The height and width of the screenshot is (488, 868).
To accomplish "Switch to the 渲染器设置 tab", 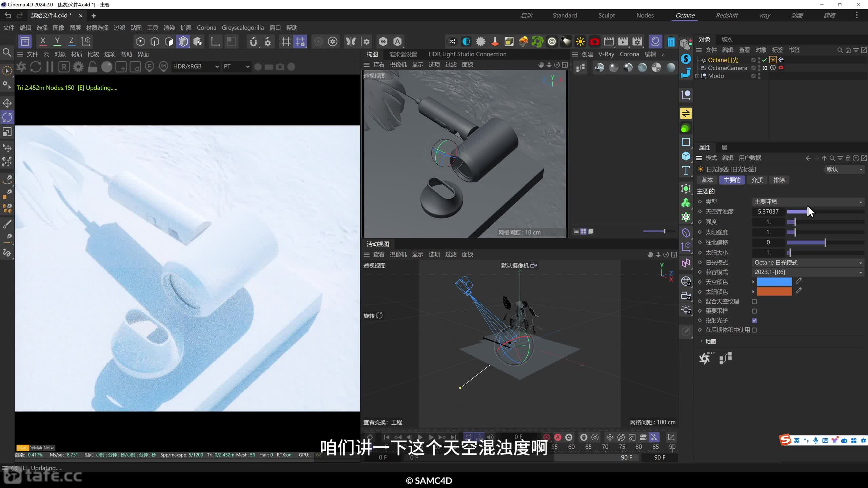I will pyautogui.click(x=403, y=54).
